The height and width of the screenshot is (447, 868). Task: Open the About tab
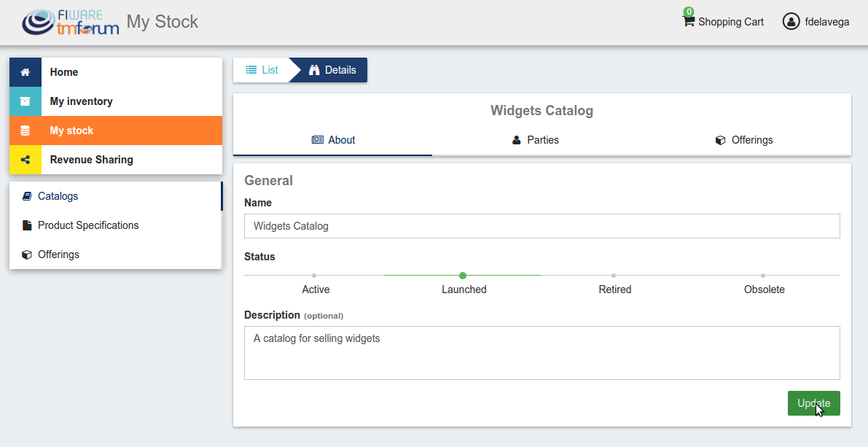[332, 140]
